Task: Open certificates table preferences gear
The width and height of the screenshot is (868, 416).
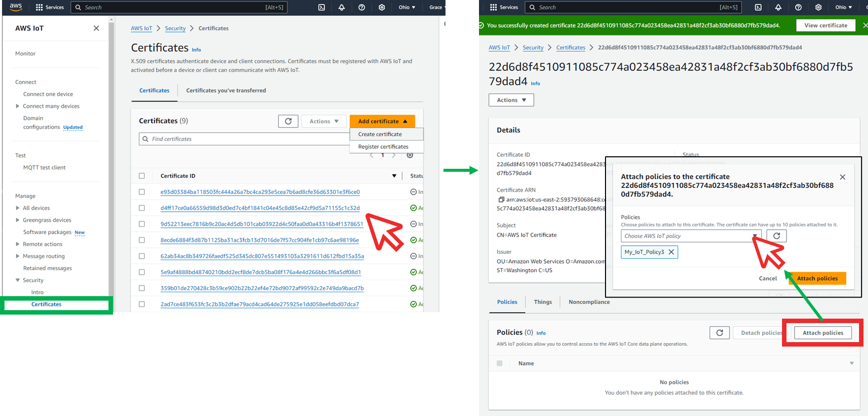Action: coord(410,155)
